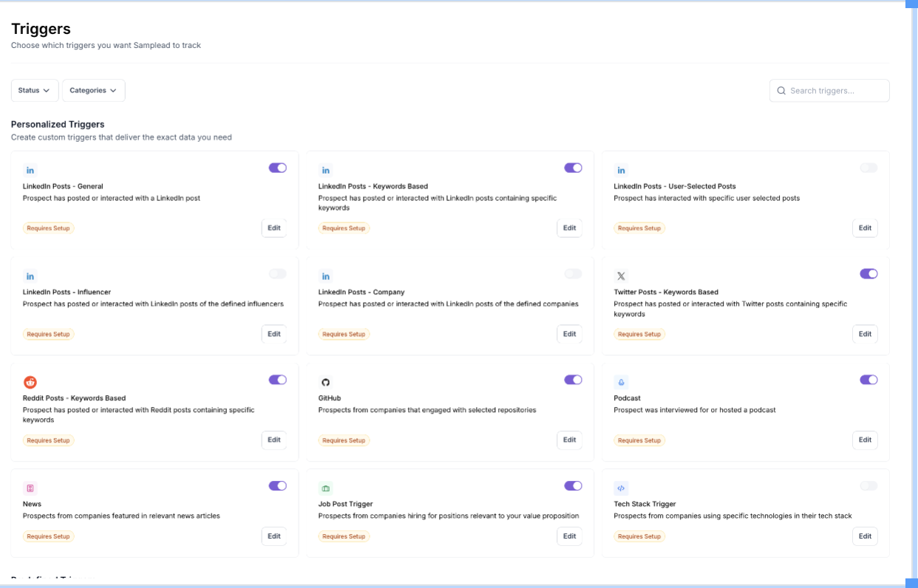Enable the LinkedIn Posts - User-Selected Posts toggle
This screenshot has height=588, width=918.
[868, 168]
